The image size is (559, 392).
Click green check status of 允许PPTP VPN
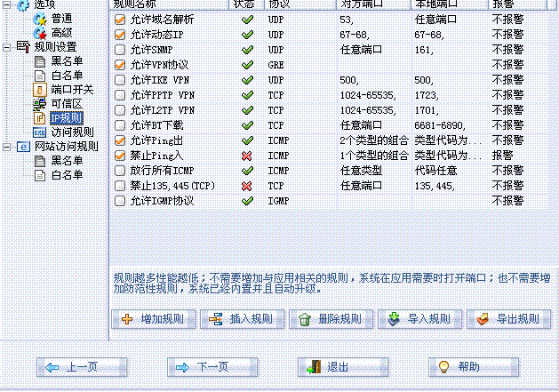click(x=247, y=95)
